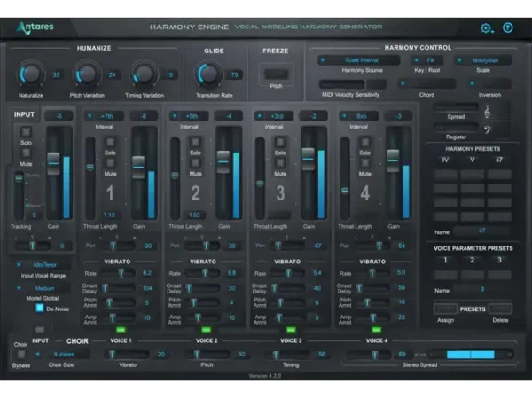Open the Choir Size dropdown
Image resolution: width=532 pixels, height=399 pixels.
62,354
